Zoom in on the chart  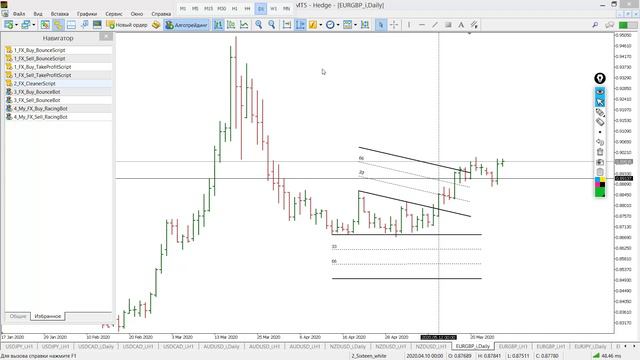pos(258,25)
